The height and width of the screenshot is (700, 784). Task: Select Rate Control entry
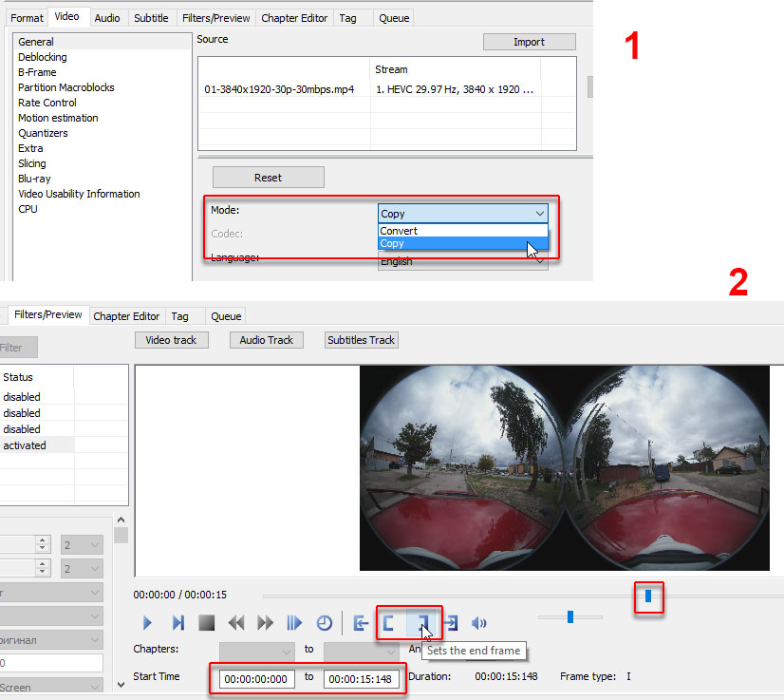pos(102,103)
